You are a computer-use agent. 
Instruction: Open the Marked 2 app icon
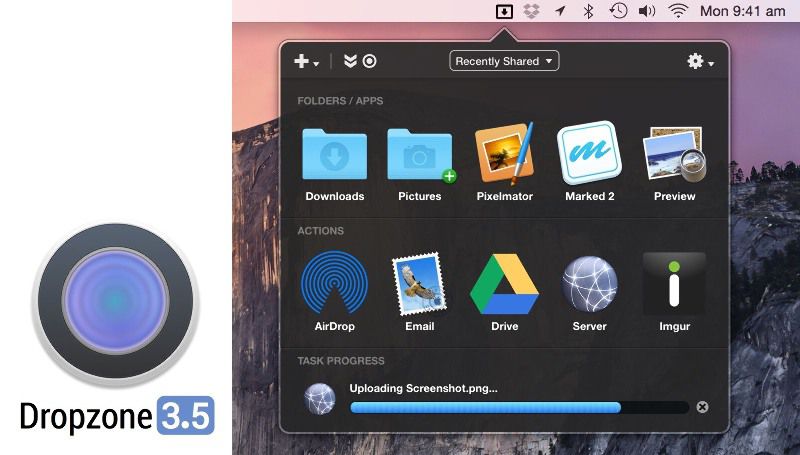tap(589, 155)
